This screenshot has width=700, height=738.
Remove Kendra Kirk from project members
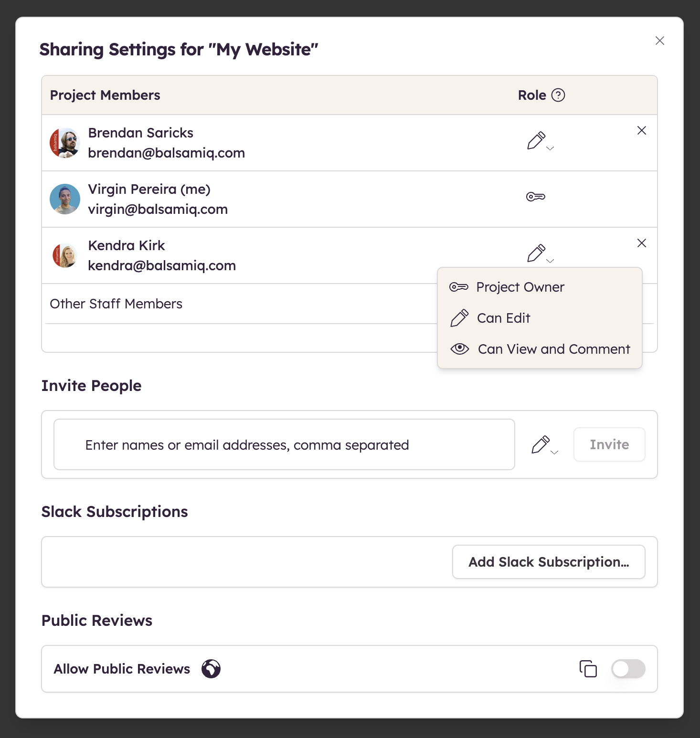coord(641,243)
